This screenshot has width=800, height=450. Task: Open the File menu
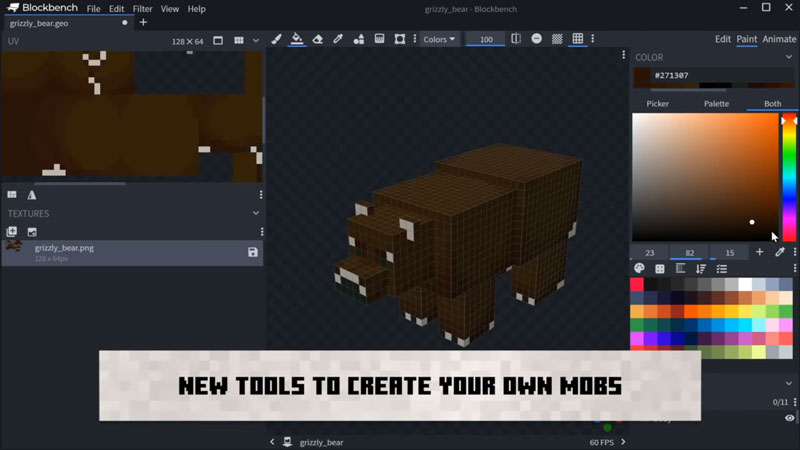pos(93,9)
